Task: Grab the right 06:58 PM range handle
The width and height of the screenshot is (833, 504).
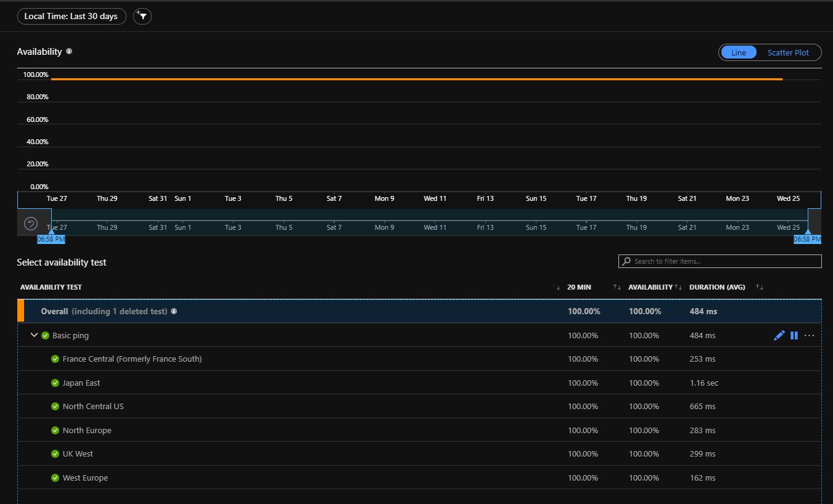Action: click(807, 239)
